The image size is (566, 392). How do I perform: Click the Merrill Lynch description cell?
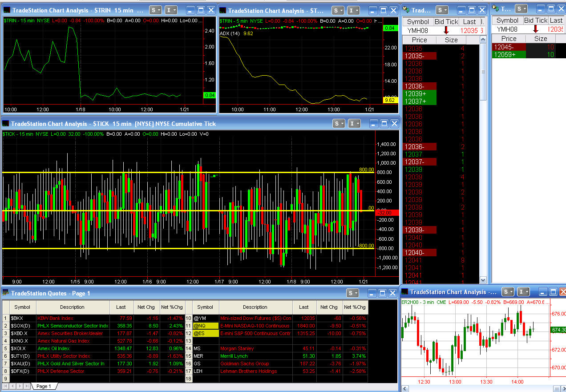[255, 356]
